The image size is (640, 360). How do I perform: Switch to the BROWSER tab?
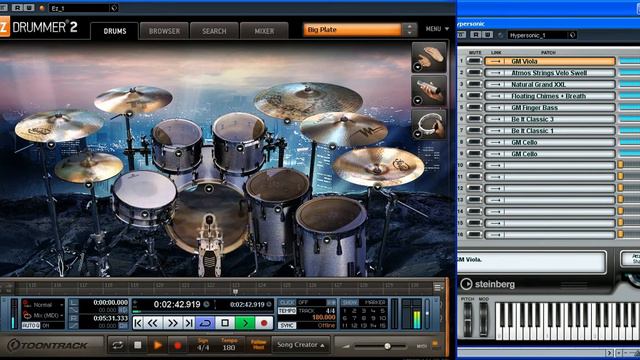[164, 31]
